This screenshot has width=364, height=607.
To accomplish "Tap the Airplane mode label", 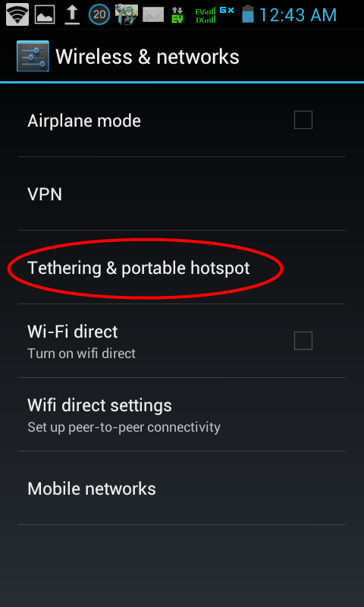I will [84, 121].
